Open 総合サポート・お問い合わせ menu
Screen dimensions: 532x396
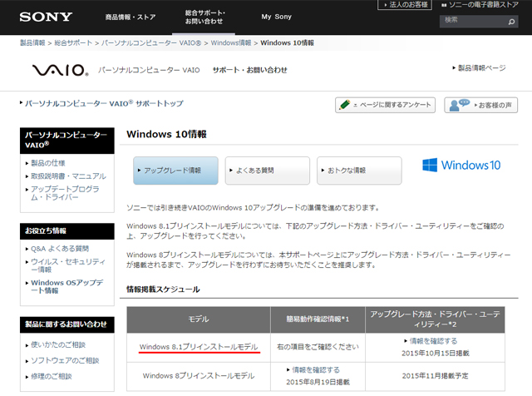(x=205, y=17)
